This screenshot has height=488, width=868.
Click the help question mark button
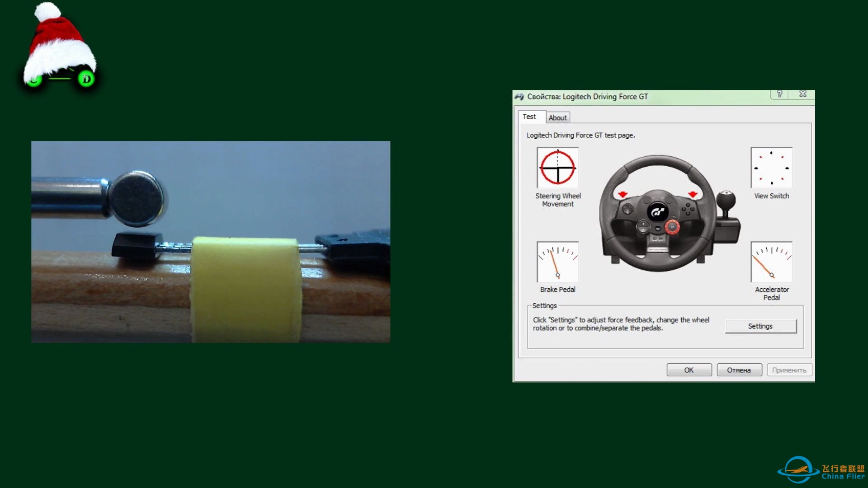click(x=779, y=94)
